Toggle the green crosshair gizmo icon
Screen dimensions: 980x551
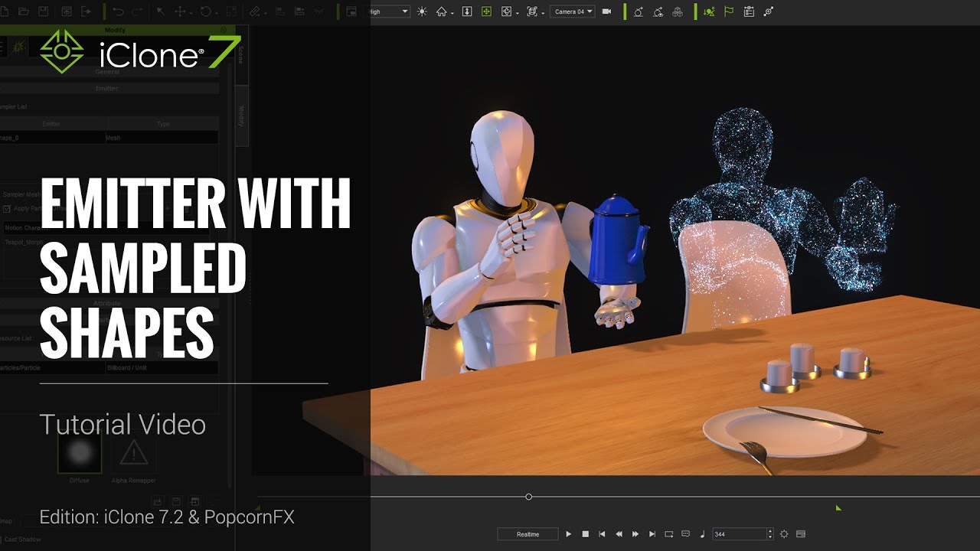(486, 11)
